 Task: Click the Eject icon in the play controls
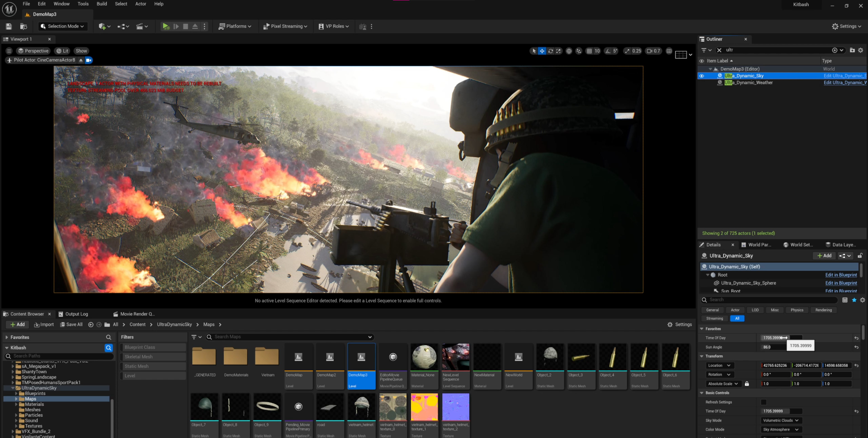(x=195, y=26)
